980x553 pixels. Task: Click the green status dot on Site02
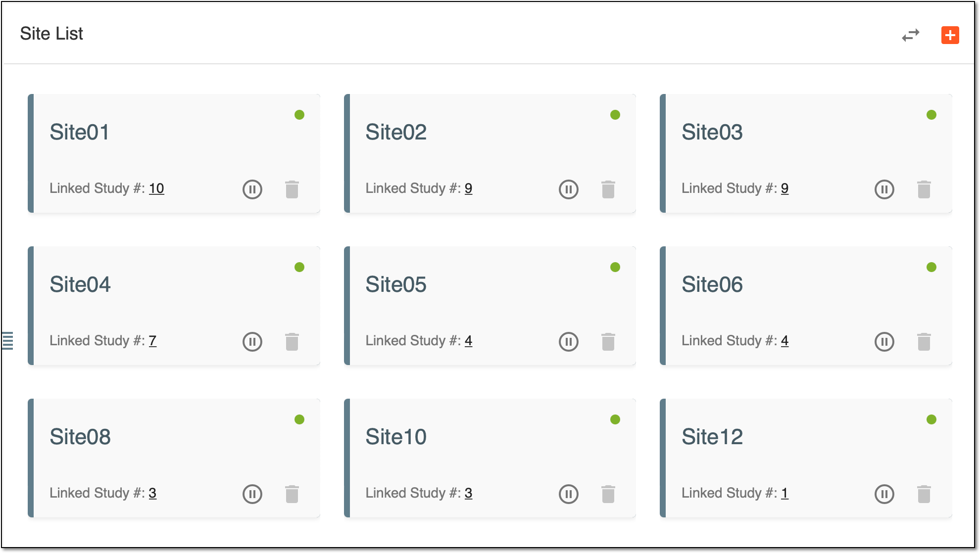tap(615, 115)
